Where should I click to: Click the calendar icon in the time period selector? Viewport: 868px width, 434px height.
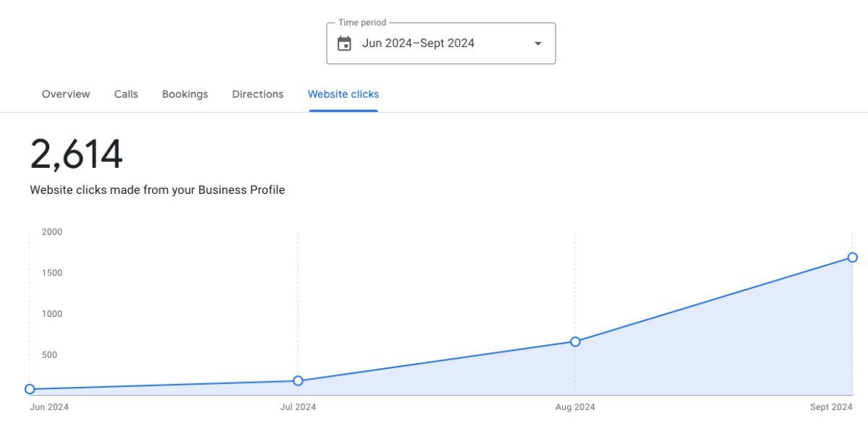click(345, 43)
